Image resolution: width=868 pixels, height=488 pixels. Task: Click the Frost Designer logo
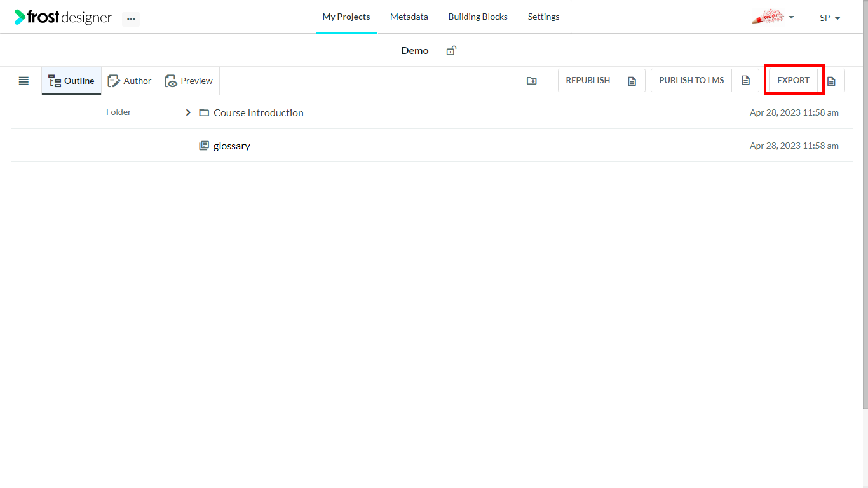pos(64,17)
